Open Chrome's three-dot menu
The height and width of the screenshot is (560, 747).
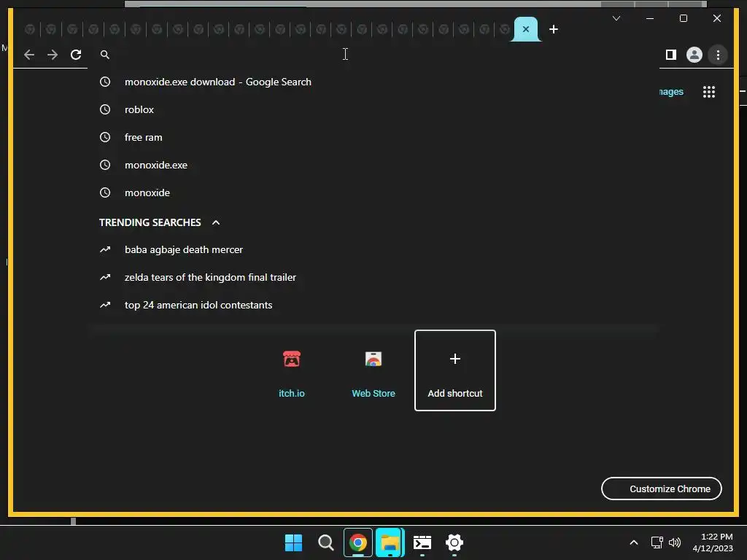click(718, 55)
